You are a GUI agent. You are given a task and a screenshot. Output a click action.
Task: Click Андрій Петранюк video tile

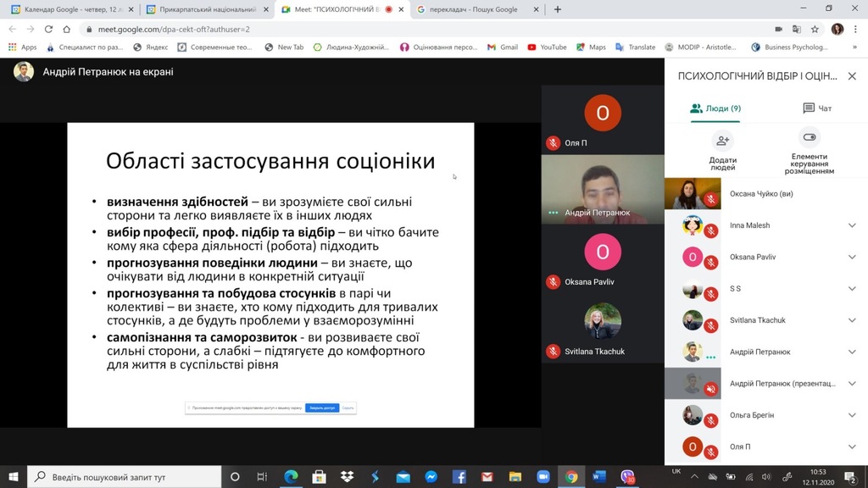(x=603, y=191)
